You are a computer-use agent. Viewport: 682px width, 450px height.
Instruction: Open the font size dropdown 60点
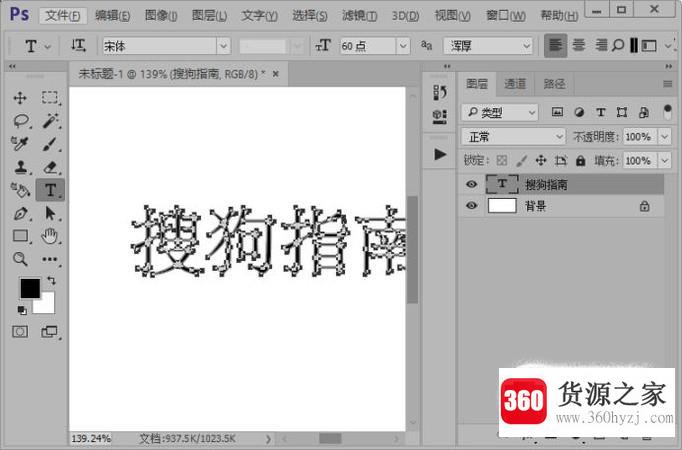[403, 46]
